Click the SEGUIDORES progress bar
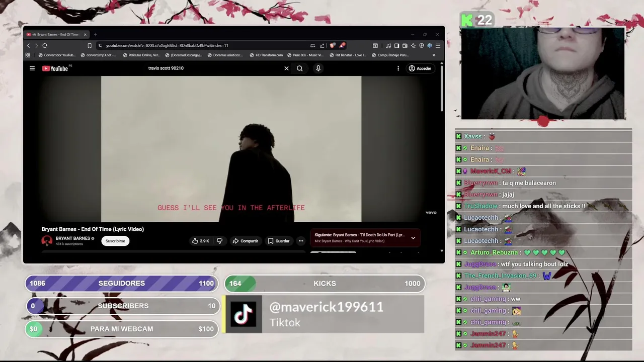 [122, 284]
